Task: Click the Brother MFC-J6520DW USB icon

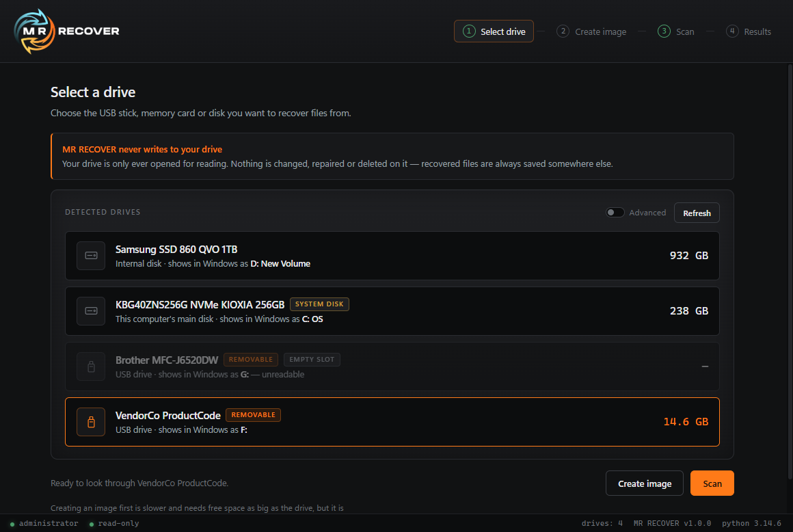Action: [91, 367]
